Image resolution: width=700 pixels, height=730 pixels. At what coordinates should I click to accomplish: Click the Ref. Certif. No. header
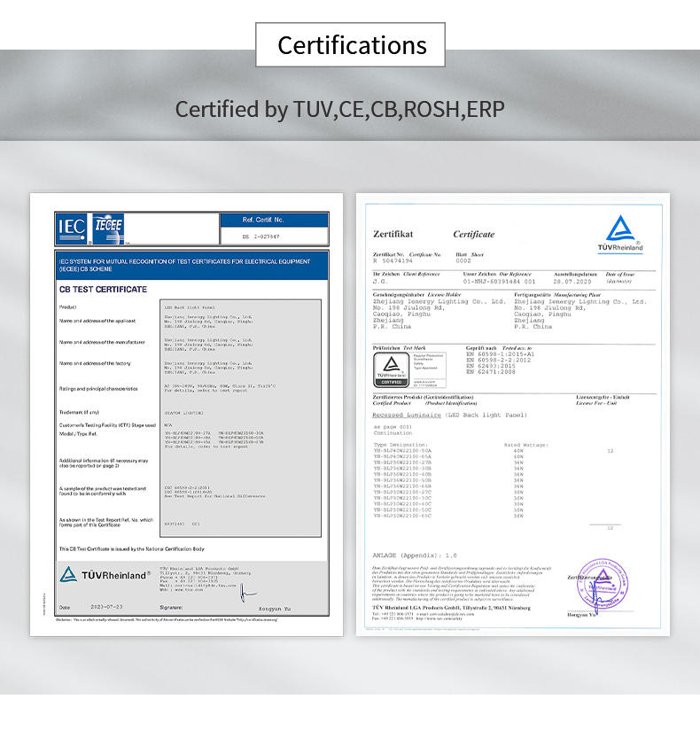click(x=263, y=220)
